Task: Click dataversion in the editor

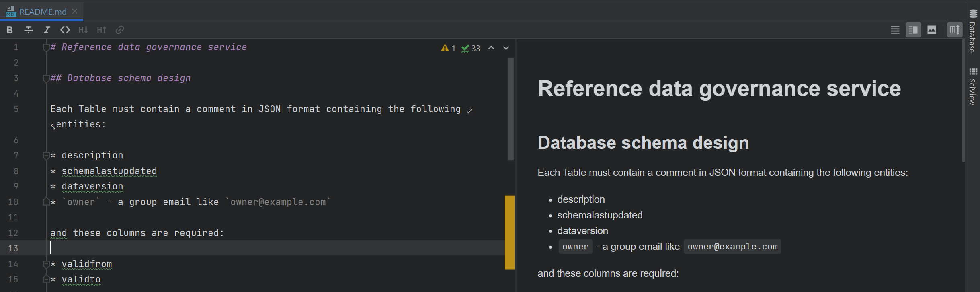Action: point(92,187)
